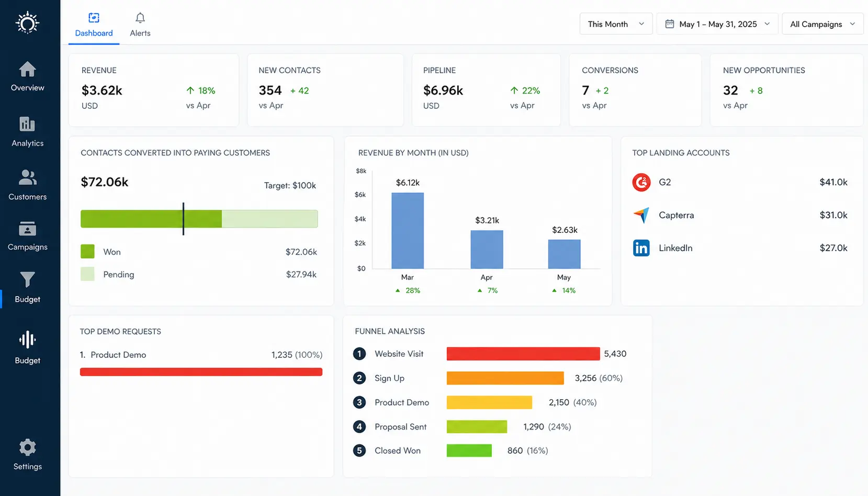868x496 pixels.
Task: Click the 354 new contacts value
Action: click(x=270, y=91)
